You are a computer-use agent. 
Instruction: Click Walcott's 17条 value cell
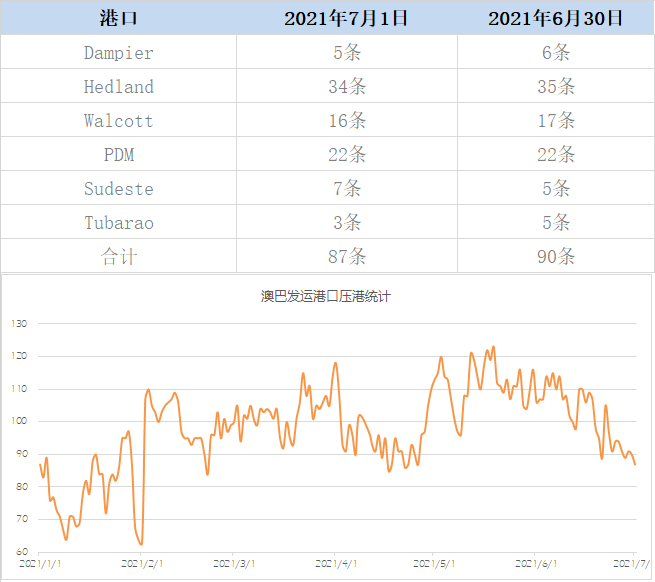[x=555, y=121]
